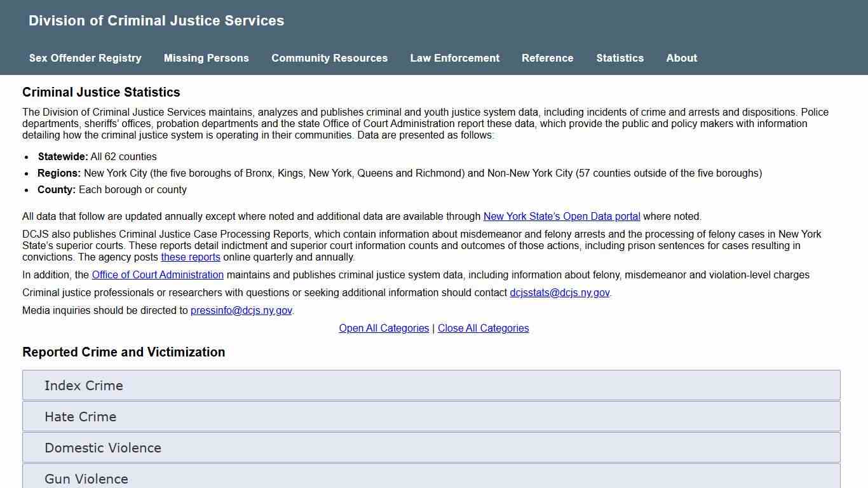Image resolution: width=868 pixels, height=488 pixels.
Task: Select the Statistics navigation item
Action: click(x=620, y=58)
